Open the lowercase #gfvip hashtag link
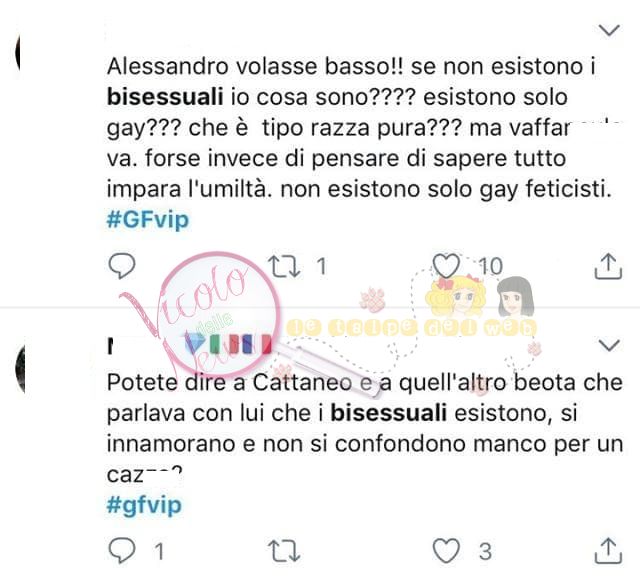Screen dimensions: 640x587 point(144,505)
